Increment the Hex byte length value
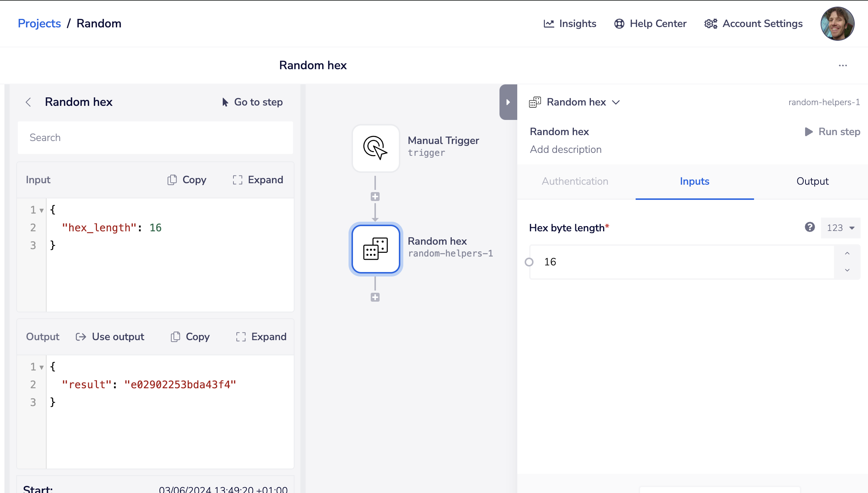The width and height of the screenshot is (868, 493). click(x=847, y=254)
